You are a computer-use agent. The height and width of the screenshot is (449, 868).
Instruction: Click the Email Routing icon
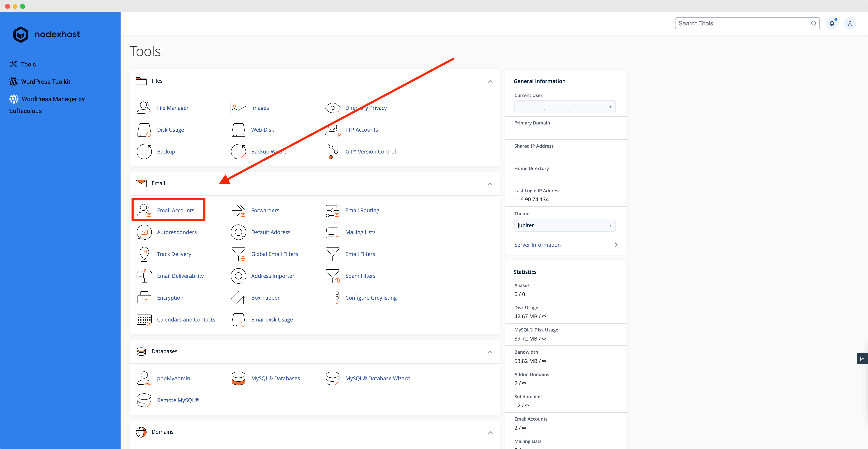pyautogui.click(x=333, y=210)
